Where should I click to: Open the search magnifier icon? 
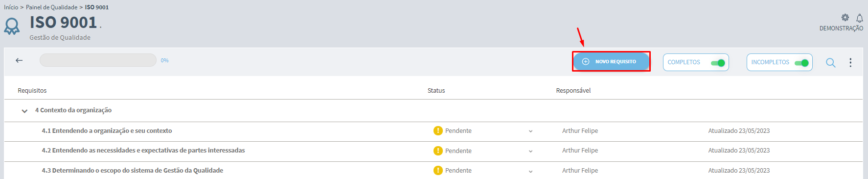pos(830,63)
